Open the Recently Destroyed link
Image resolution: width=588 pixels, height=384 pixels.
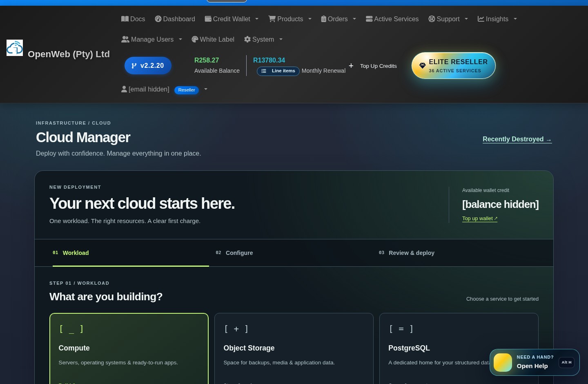click(517, 139)
